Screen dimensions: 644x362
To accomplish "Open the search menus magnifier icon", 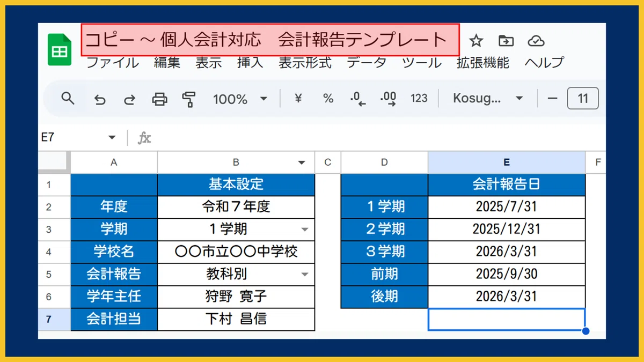I will [x=68, y=98].
